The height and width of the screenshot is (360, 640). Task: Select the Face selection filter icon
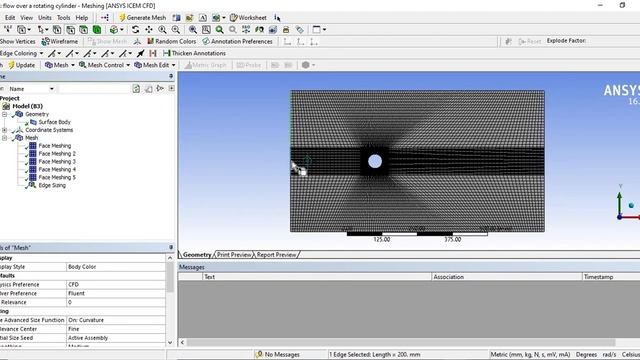(x=84, y=29)
